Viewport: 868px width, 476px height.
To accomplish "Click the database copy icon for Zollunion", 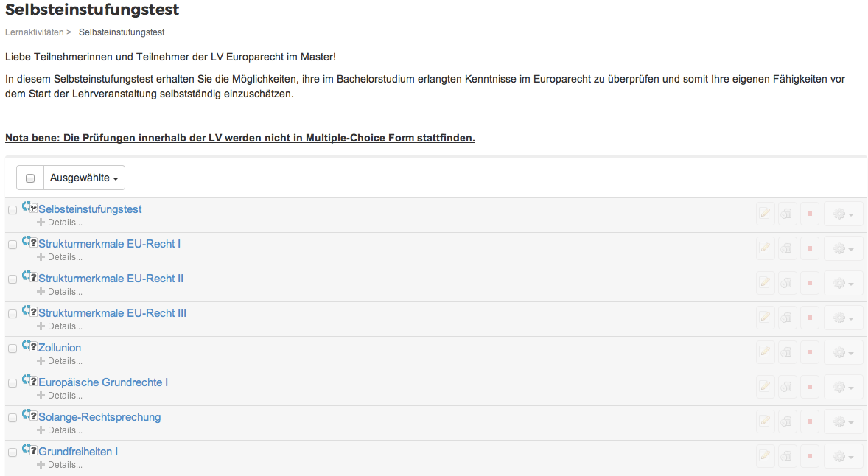I will click(787, 353).
